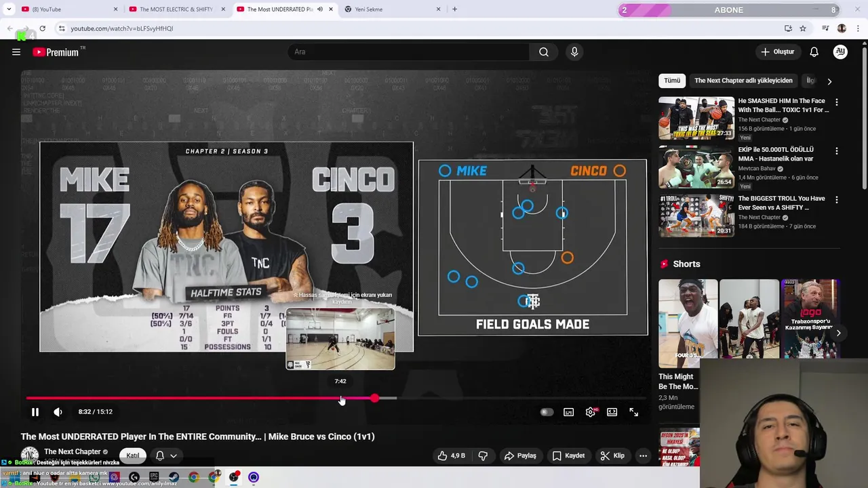Open options for The BIGGEST TROLL video
868x488 pixels.
[836, 200]
